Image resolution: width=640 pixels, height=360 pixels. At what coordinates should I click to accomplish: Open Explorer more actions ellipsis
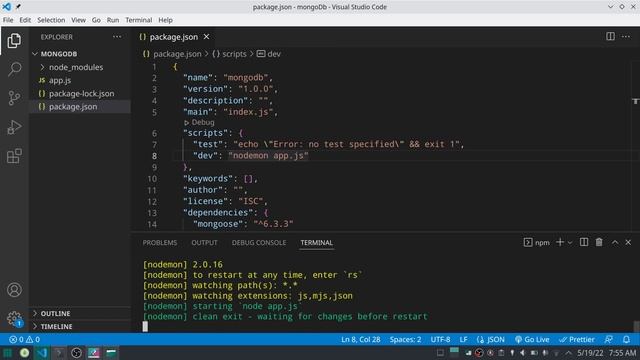click(117, 37)
